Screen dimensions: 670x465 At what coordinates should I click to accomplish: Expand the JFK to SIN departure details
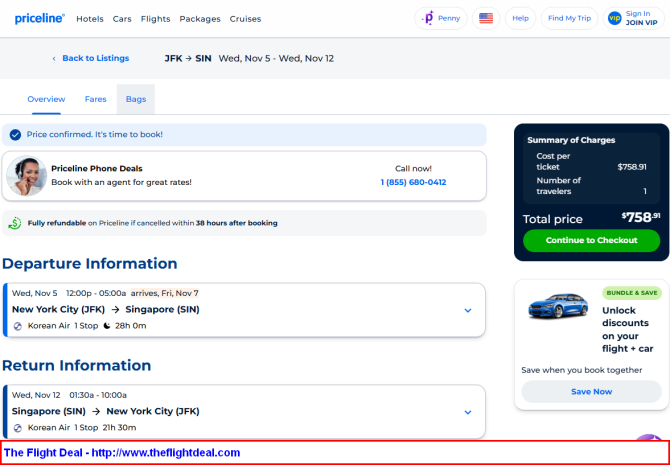pyautogui.click(x=468, y=310)
